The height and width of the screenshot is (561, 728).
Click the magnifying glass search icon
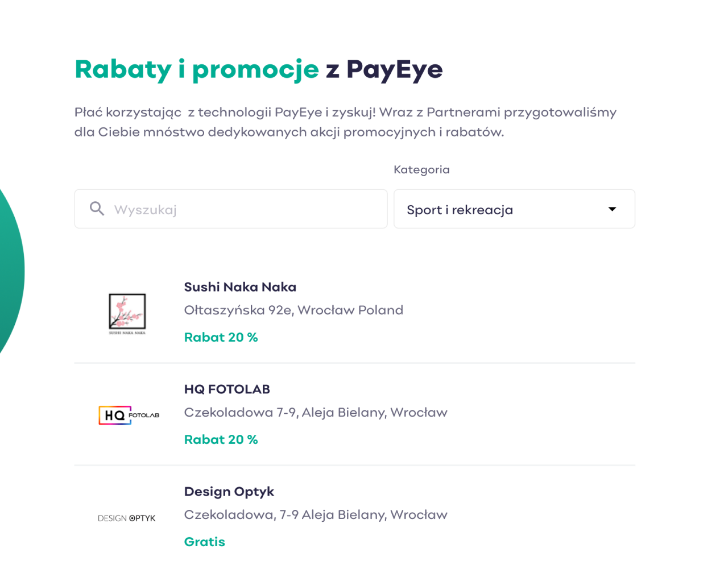pyautogui.click(x=97, y=209)
